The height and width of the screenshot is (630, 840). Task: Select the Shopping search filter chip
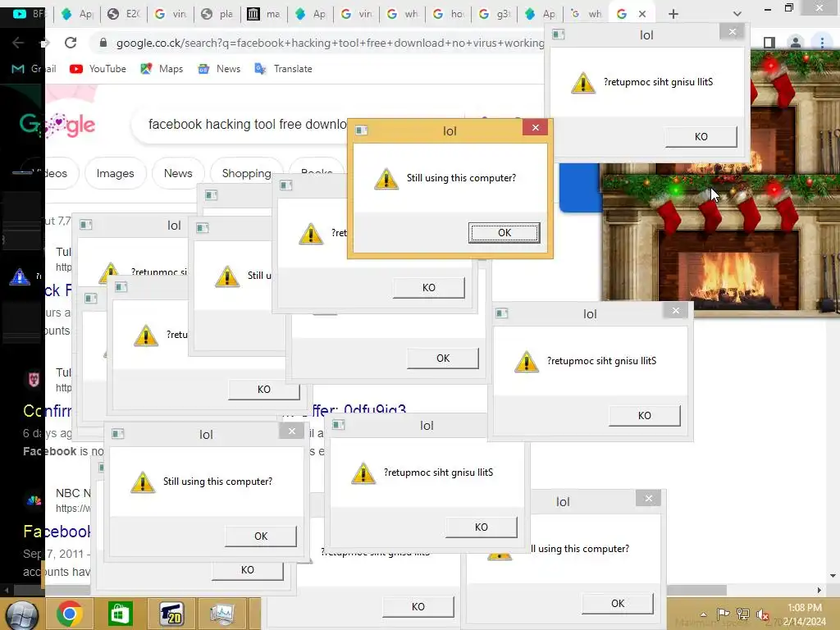[246, 174]
